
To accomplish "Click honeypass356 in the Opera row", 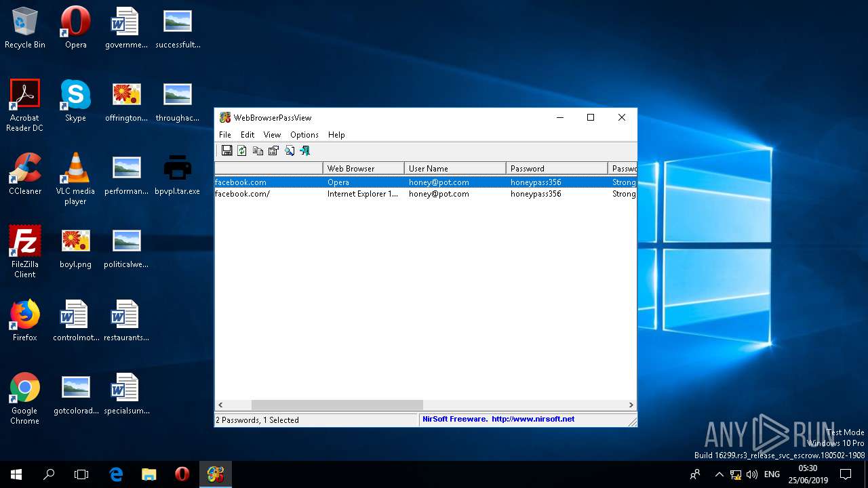I will tap(536, 182).
